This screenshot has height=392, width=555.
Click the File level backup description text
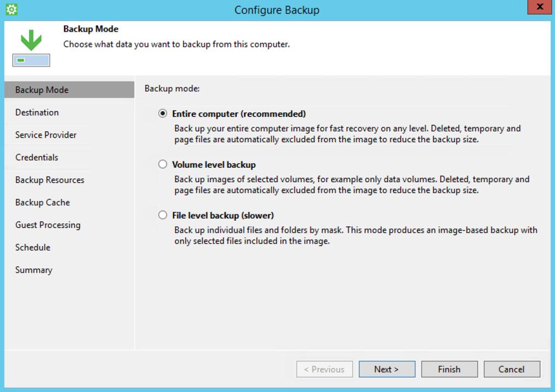point(356,235)
